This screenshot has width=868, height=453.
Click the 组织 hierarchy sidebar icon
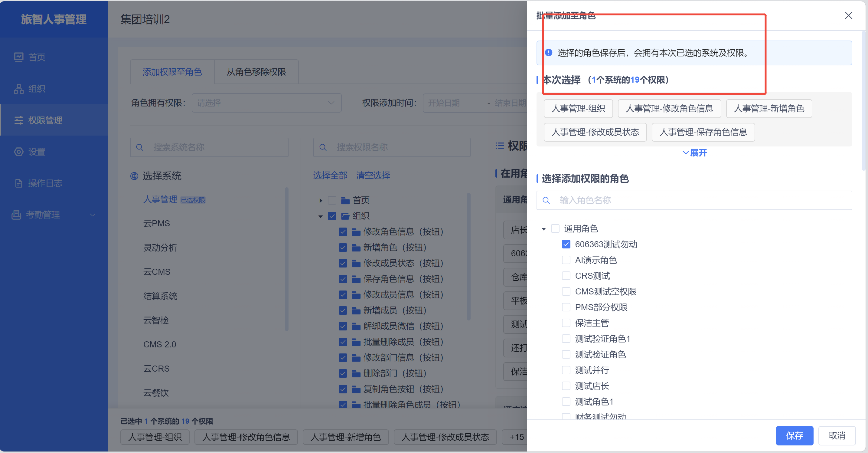click(18, 89)
